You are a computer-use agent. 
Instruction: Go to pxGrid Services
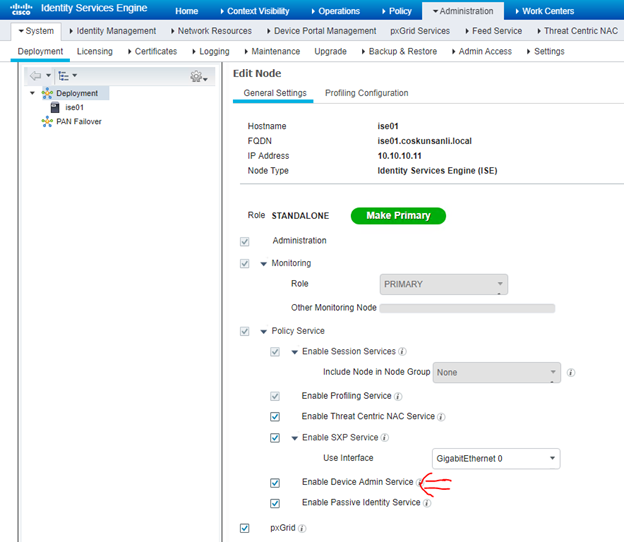point(420,31)
